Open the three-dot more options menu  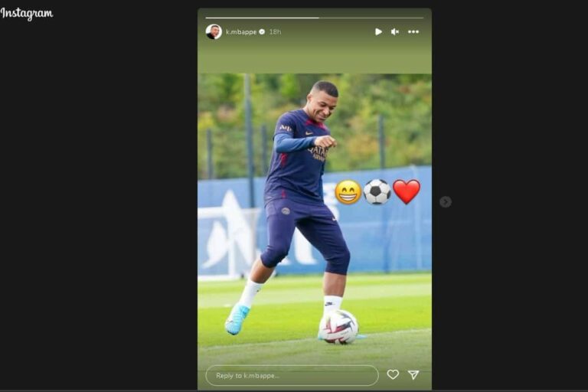click(x=413, y=32)
